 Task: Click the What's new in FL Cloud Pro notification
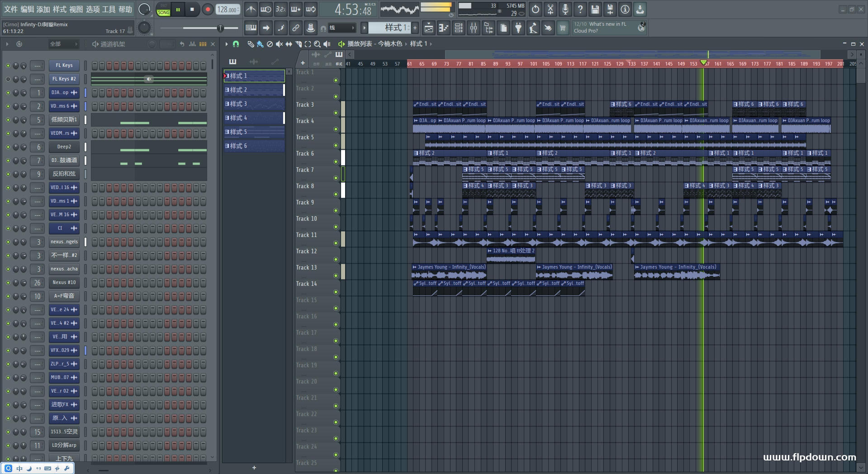pos(602,27)
